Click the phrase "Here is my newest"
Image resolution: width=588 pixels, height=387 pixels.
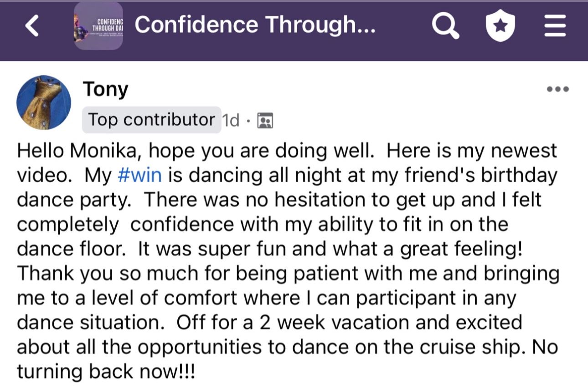[472, 151]
